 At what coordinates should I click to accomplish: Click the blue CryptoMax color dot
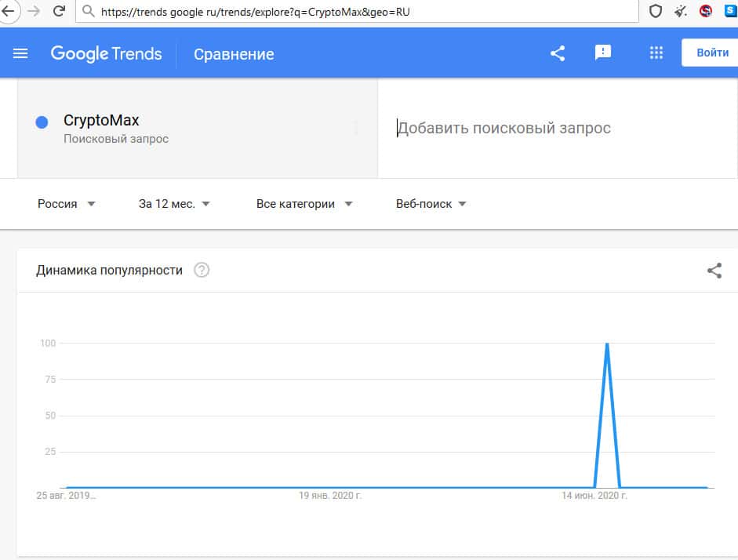click(x=42, y=122)
